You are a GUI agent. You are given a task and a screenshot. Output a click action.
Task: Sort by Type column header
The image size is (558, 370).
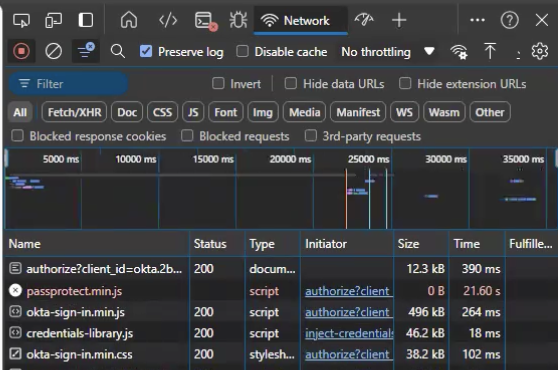click(x=273, y=244)
